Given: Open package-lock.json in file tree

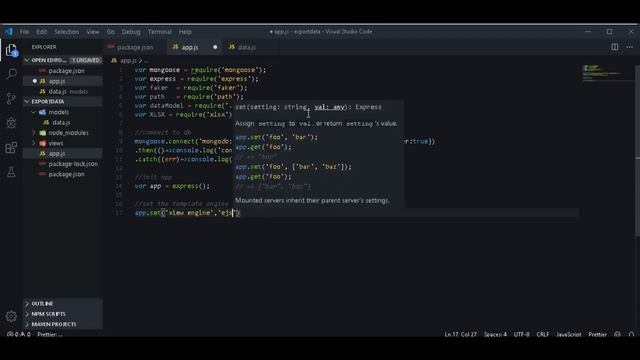Looking at the screenshot, I should click(62, 164).
